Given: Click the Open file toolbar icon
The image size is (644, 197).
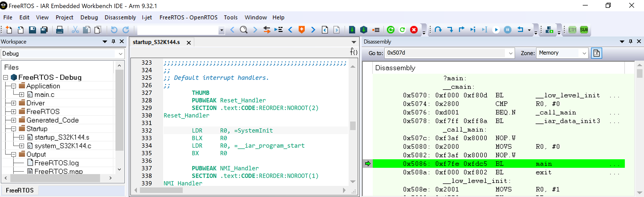Looking at the screenshot, I should coord(20,30).
